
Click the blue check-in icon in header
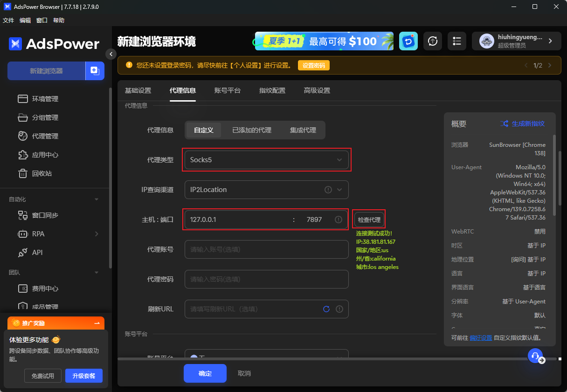[x=408, y=41]
